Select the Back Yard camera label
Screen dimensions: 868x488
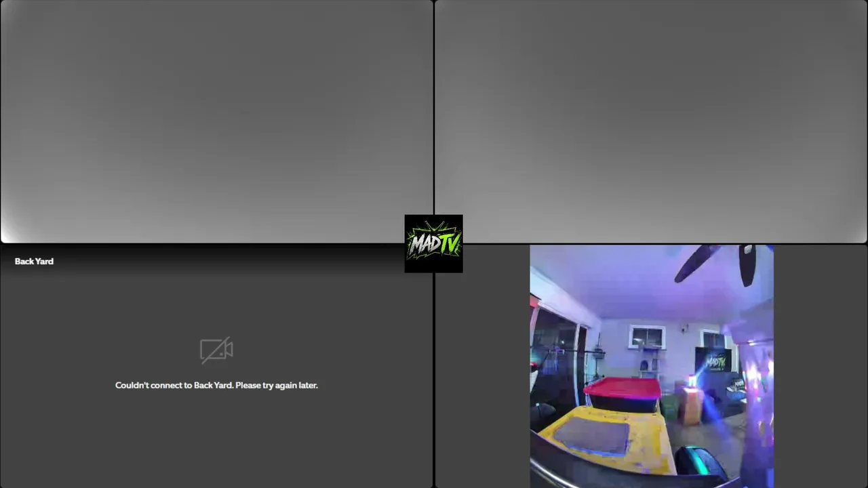(34, 261)
